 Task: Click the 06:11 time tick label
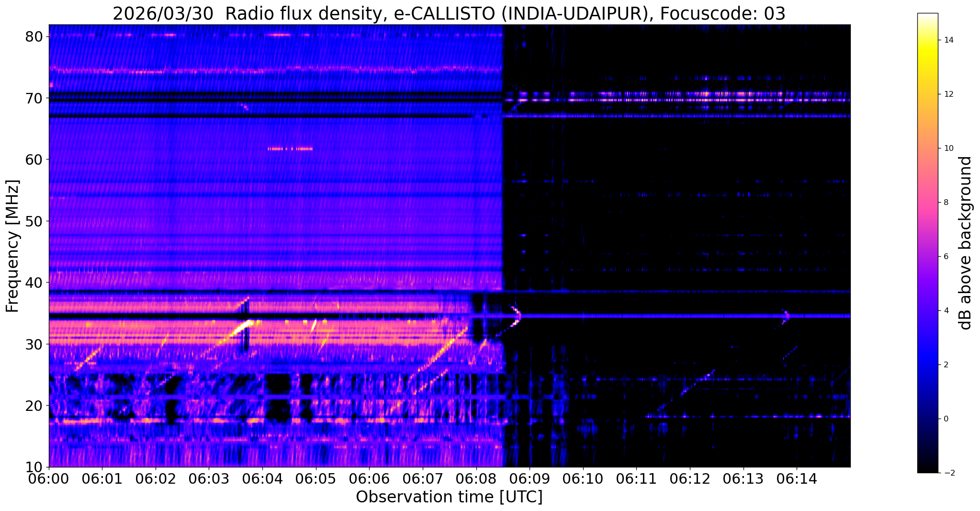click(636, 478)
